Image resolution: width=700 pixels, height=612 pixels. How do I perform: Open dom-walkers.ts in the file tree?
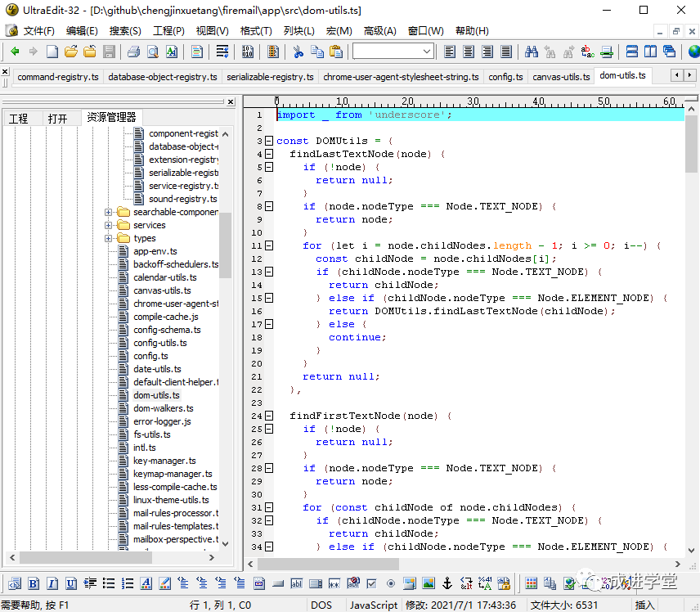click(x=164, y=408)
